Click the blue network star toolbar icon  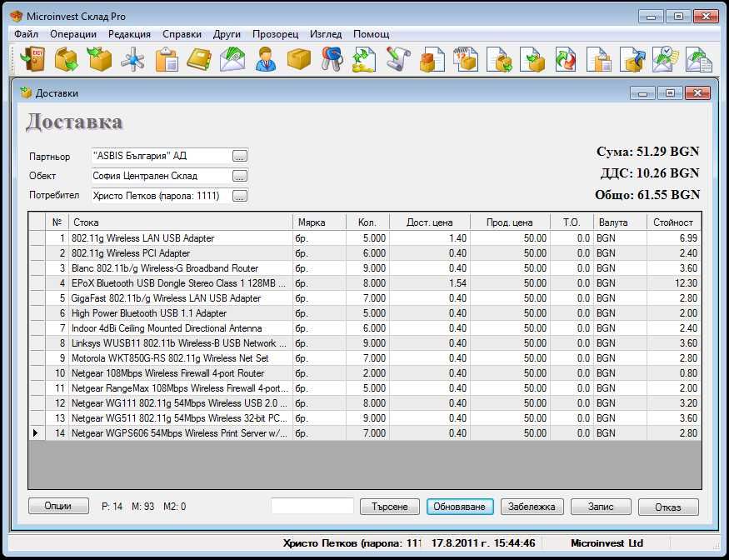[x=132, y=59]
